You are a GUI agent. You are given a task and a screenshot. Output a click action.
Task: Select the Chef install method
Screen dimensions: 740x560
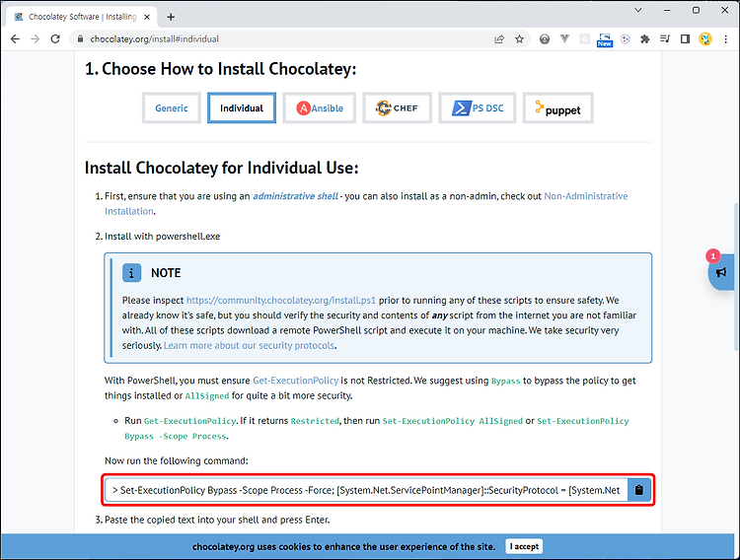397,108
